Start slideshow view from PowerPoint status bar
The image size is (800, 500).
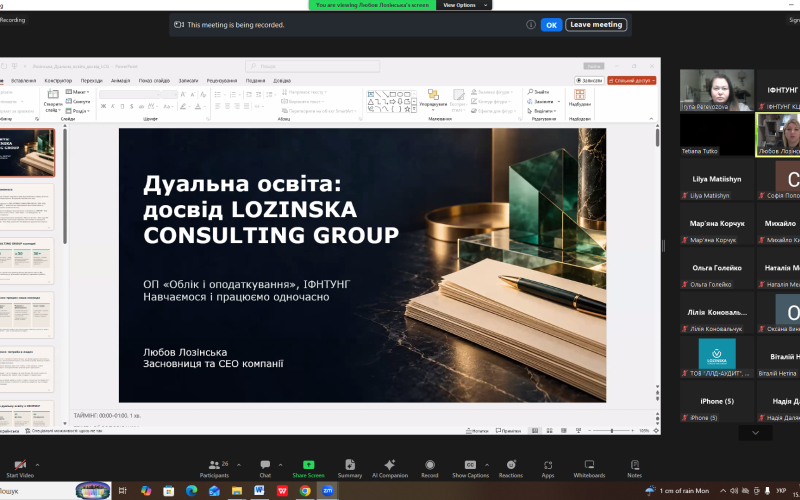[578, 431]
